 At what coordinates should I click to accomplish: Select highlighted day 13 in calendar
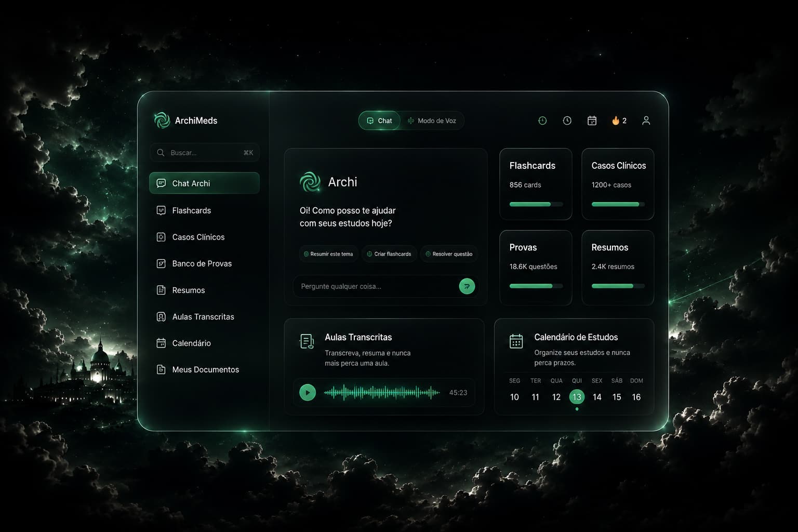(577, 397)
